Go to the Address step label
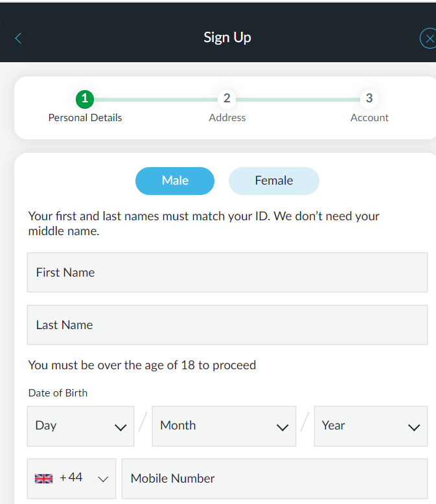Image resolution: width=436 pixels, height=504 pixels. point(227,118)
